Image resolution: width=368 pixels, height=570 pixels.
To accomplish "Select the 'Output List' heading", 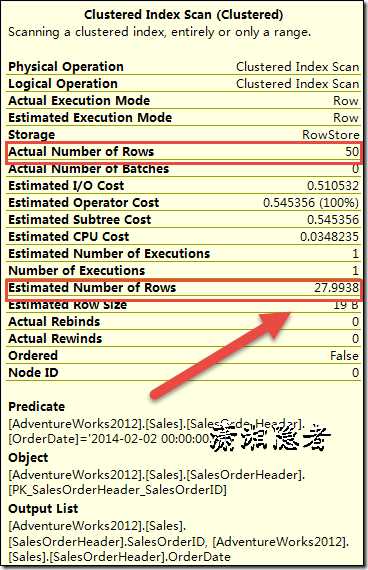I will click(x=43, y=509).
